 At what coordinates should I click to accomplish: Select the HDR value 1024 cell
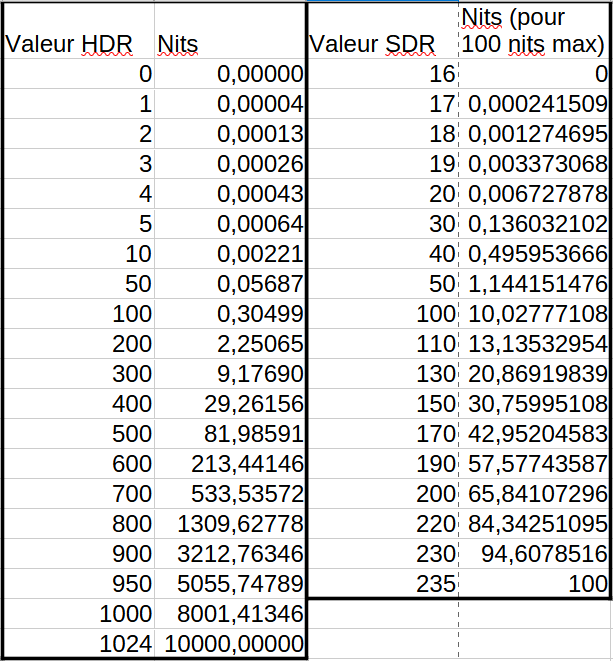pyautogui.click(x=78, y=644)
